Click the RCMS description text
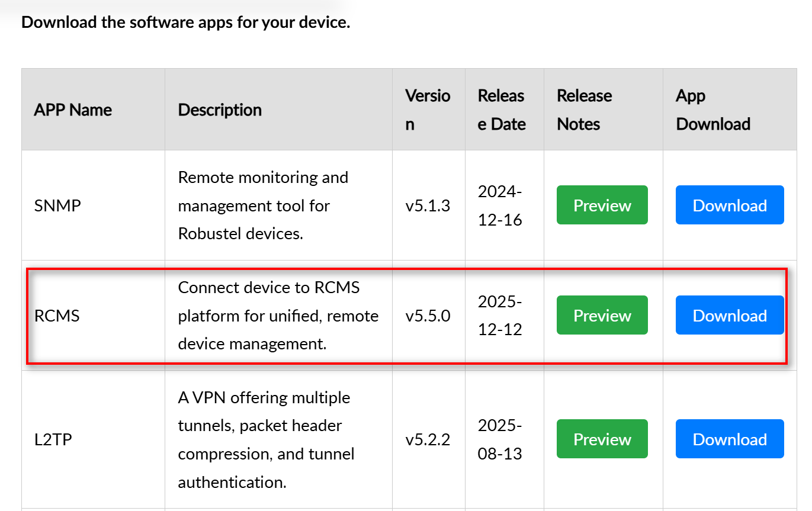 (278, 316)
